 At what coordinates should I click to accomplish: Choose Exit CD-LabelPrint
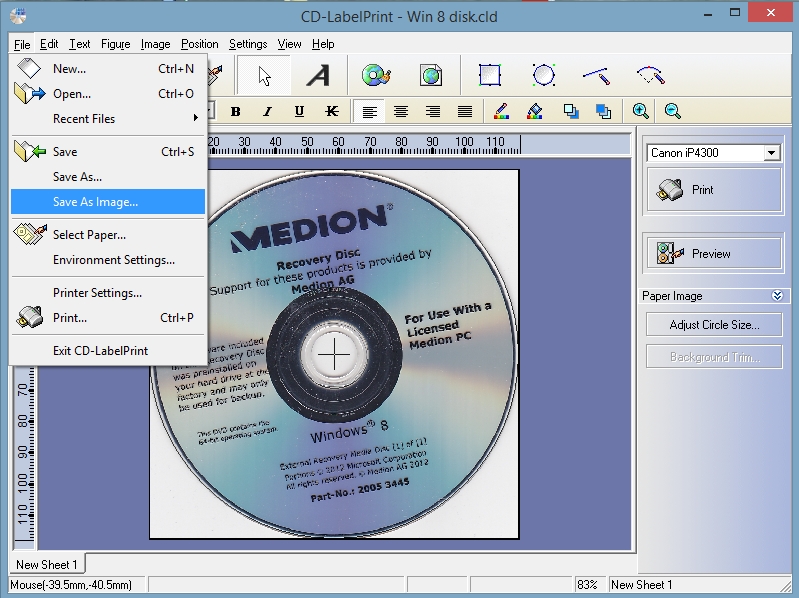[108, 351]
